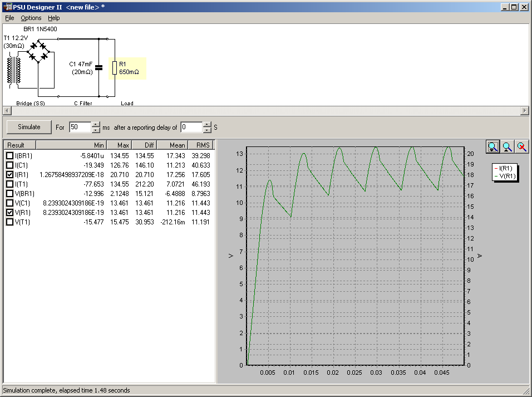Viewport: 532px width, 397px height.
Task: Enable the V(BR1) trace checkbox
Action: [x=10, y=194]
